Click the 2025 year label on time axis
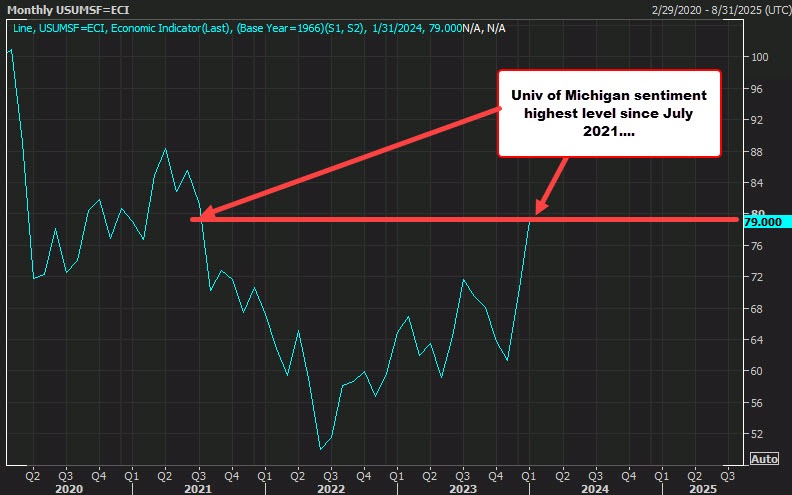 703,489
